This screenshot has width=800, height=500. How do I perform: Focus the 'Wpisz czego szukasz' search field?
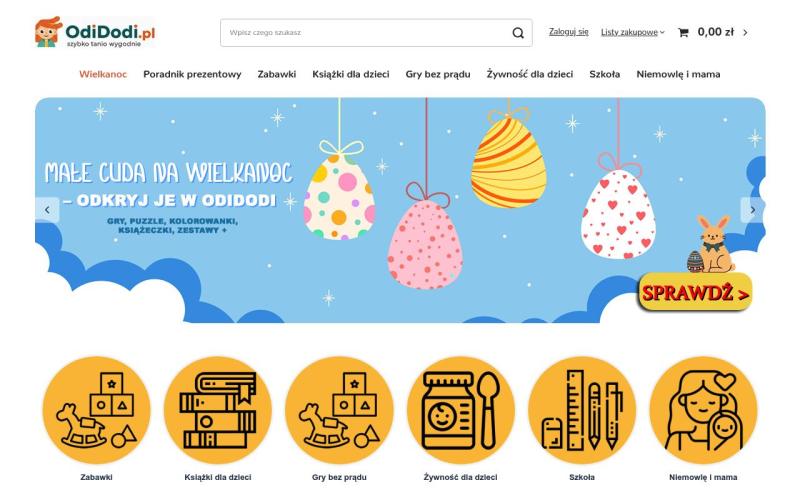tap(365, 33)
